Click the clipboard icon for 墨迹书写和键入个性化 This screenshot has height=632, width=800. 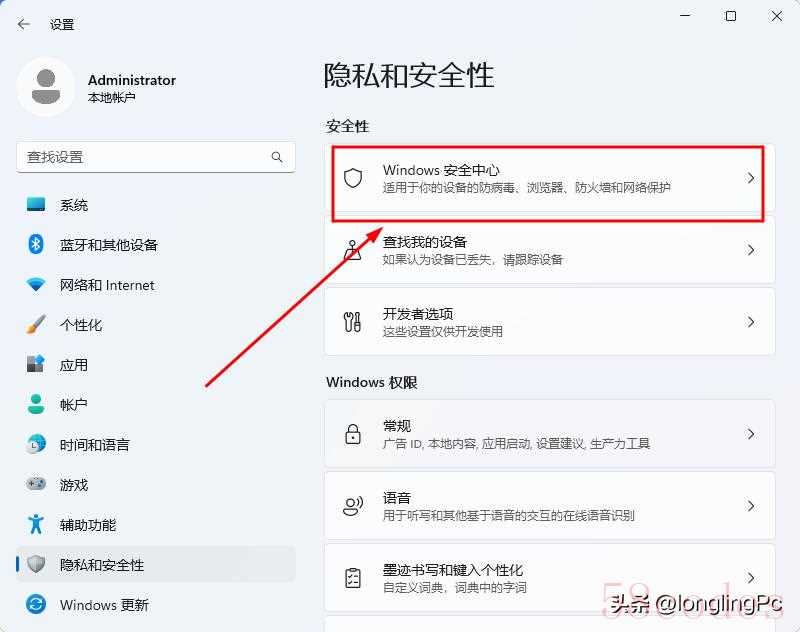[x=353, y=578]
